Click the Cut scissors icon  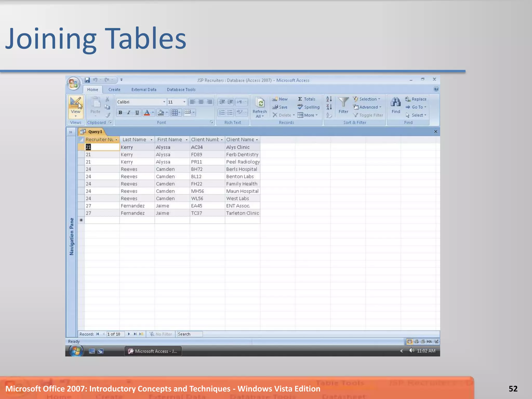click(107, 99)
